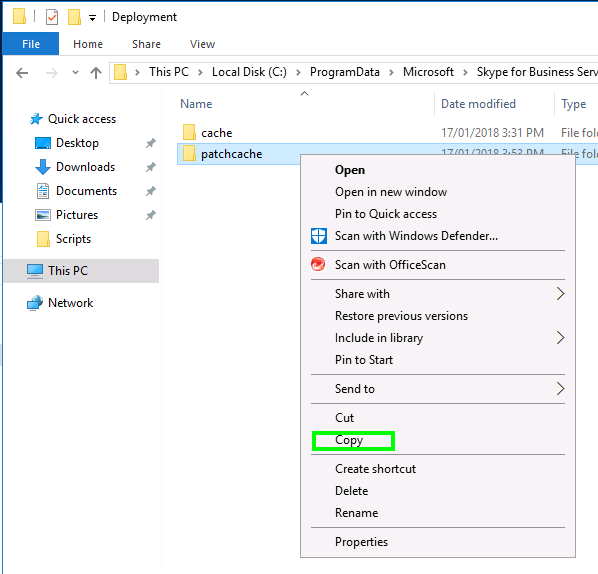The height and width of the screenshot is (574, 598).
Task: Open Downloads in the navigation pane
Action: coord(85,167)
